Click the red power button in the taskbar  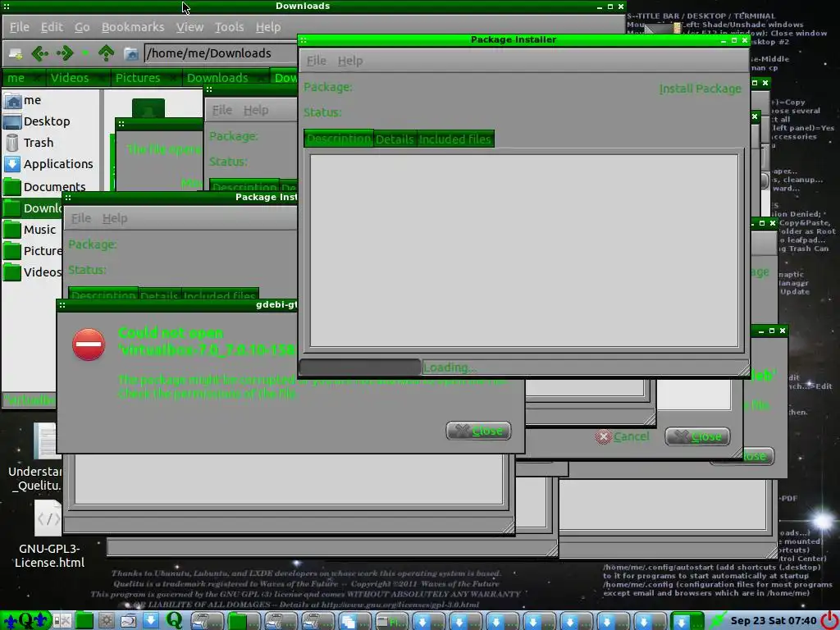[829, 621]
